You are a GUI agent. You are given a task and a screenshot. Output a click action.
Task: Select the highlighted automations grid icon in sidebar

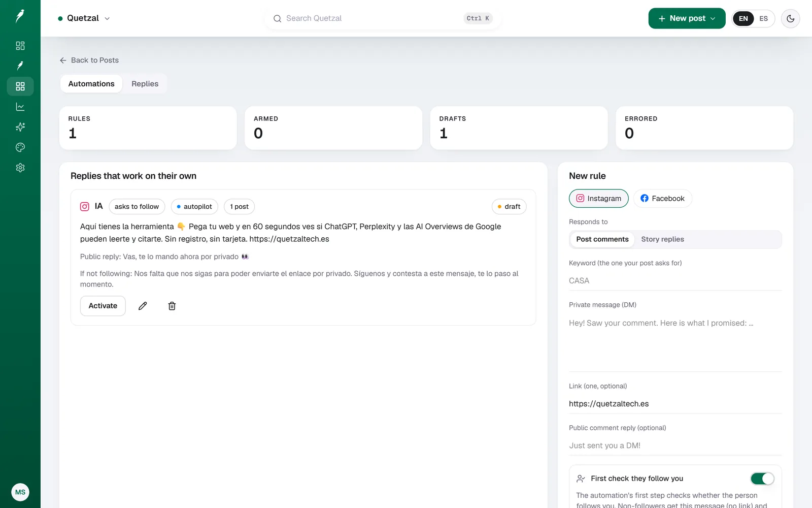pos(20,86)
